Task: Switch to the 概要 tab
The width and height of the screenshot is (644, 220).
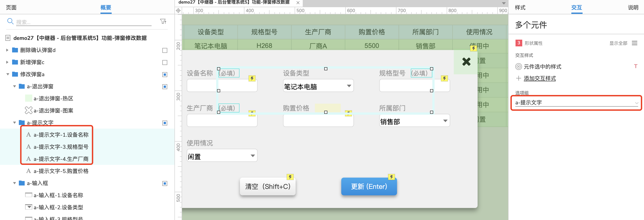Action: coord(106,7)
